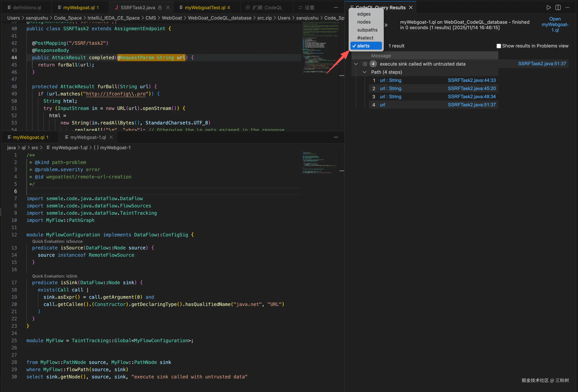Choose #select in result set dropdown
Image resolution: width=578 pixels, height=392 pixels.
pyautogui.click(x=365, y=38)
